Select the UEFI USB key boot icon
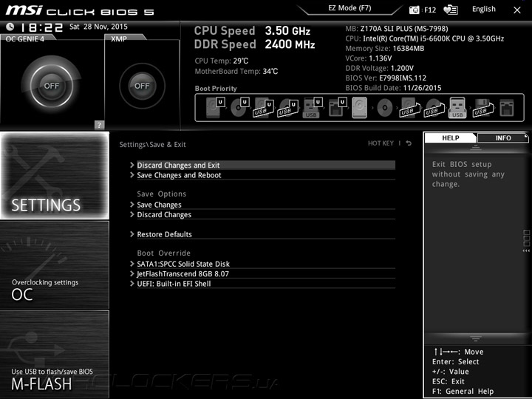Image resolution: width=532 pixels, height=399 pixels. (312, 108)
